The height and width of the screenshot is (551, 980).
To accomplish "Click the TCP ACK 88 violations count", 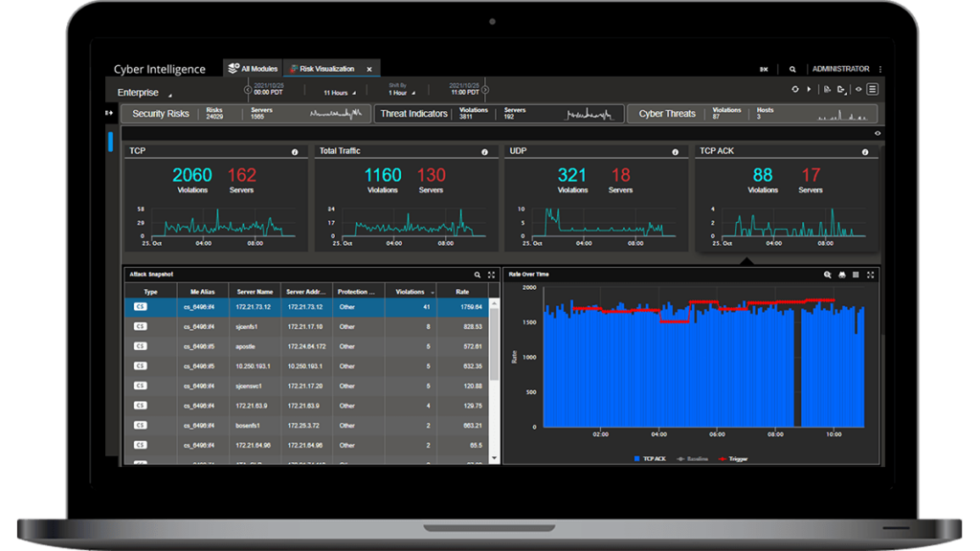I will 763,176.
